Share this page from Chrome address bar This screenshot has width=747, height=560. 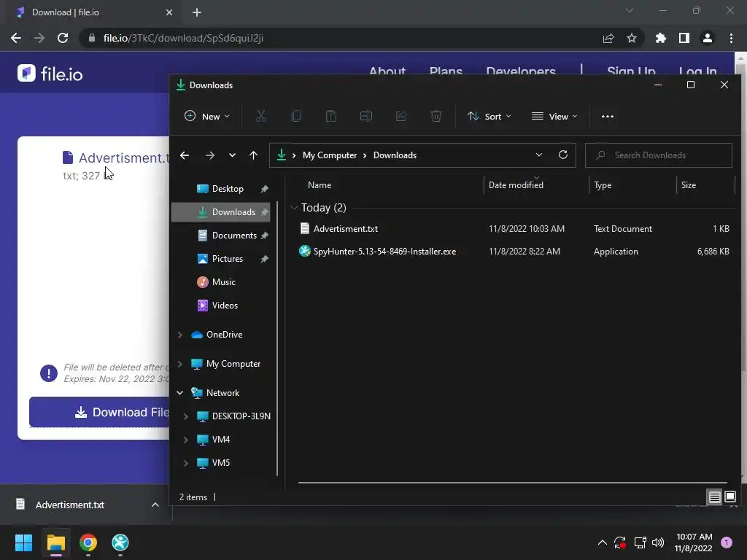tap(608, 38)
